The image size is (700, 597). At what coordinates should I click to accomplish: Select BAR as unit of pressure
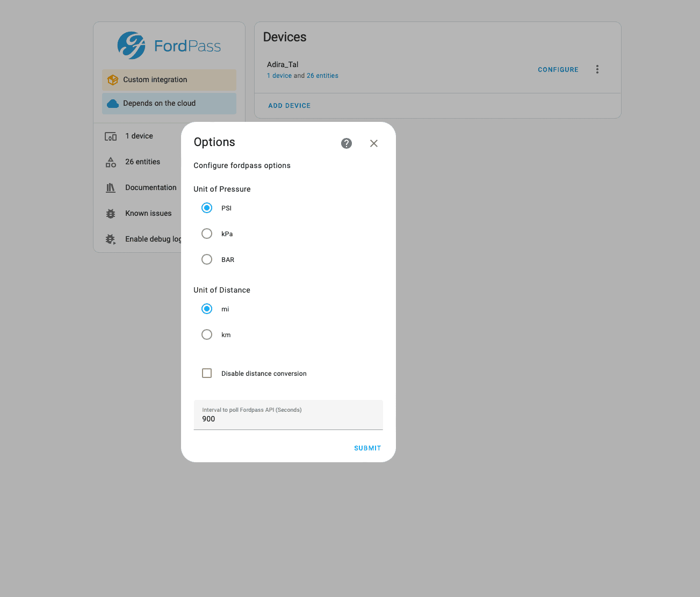coord(207,259)
